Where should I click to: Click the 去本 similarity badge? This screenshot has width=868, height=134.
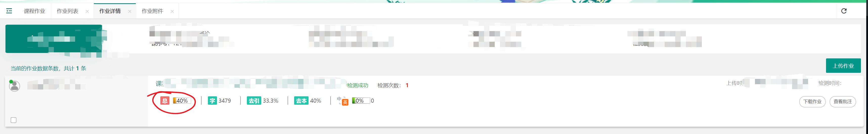click(x=301, y=101)
